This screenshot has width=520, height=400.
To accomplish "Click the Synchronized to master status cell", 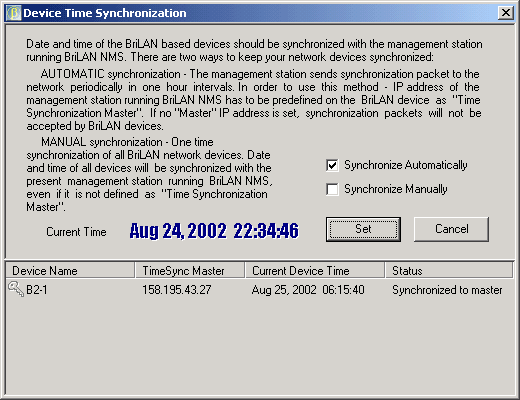I will click(447, 290).
